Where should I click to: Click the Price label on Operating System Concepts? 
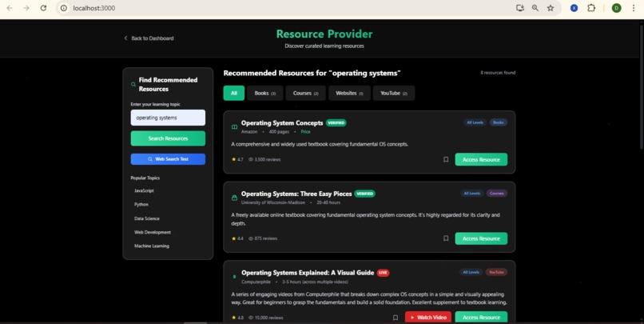click(305, 131)
